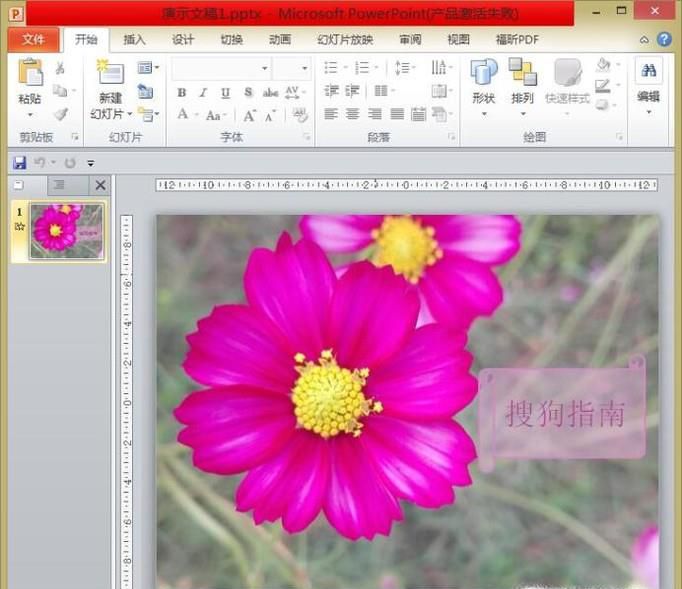Toggle Italic formatting

203,92
